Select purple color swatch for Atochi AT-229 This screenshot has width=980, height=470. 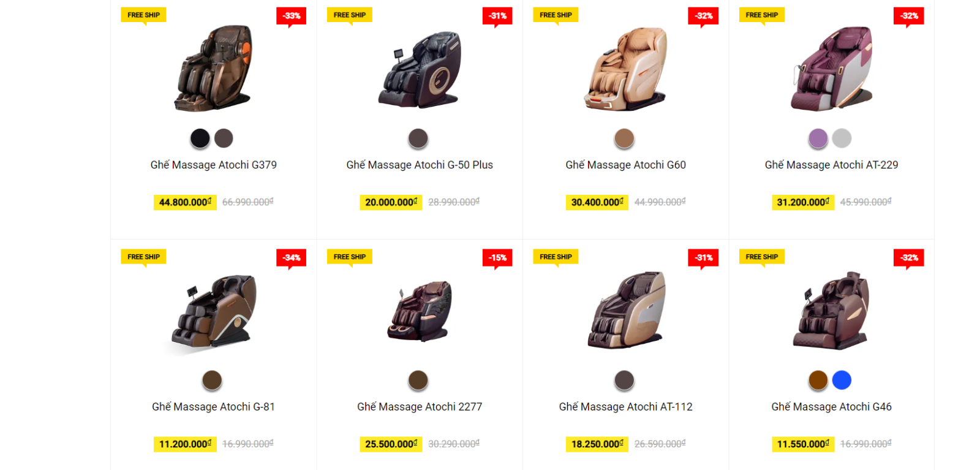tap(818, 138)
